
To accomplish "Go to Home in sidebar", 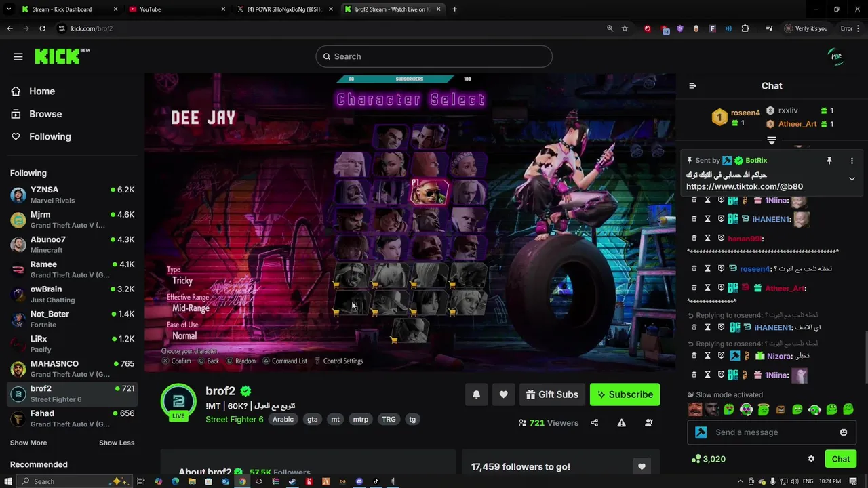I will [x=71, y=91].
